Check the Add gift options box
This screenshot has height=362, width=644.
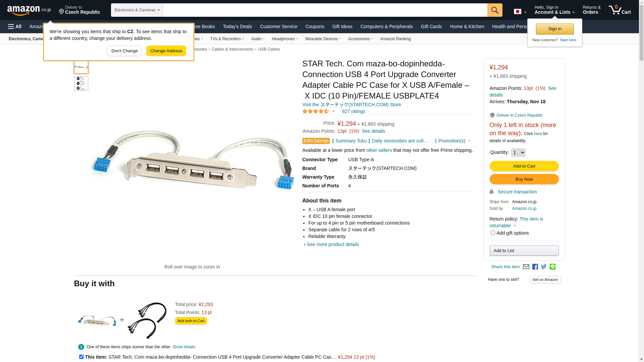(493, 233)
